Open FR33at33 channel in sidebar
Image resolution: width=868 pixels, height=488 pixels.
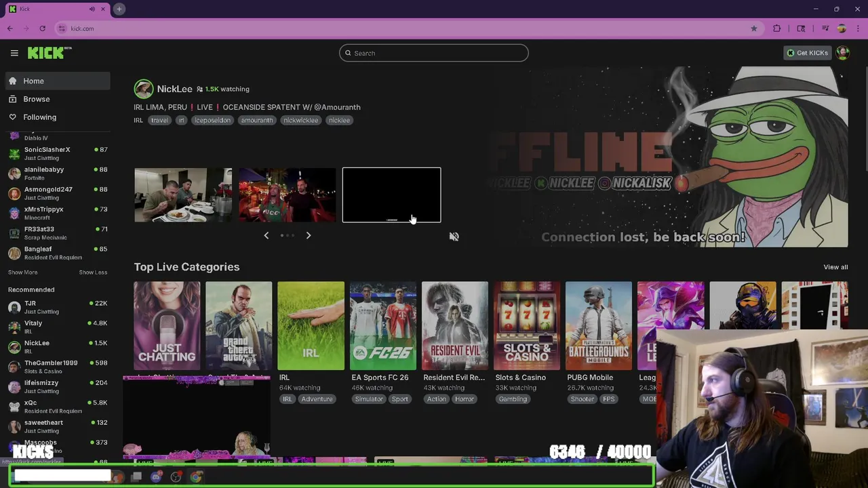58,233
